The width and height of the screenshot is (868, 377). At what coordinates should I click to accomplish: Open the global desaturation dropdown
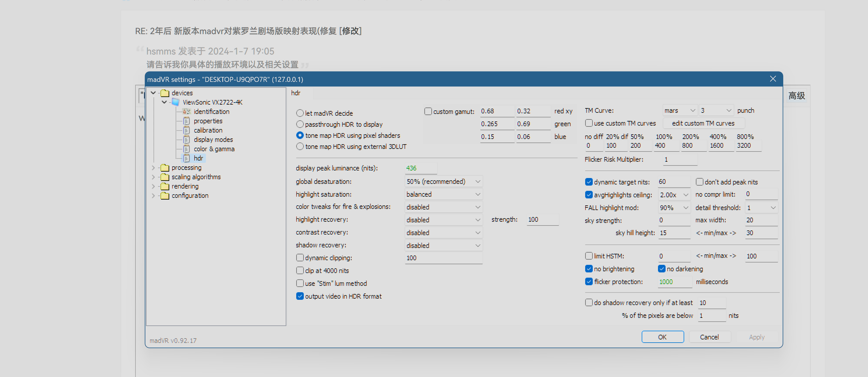[x=444, y=181]
